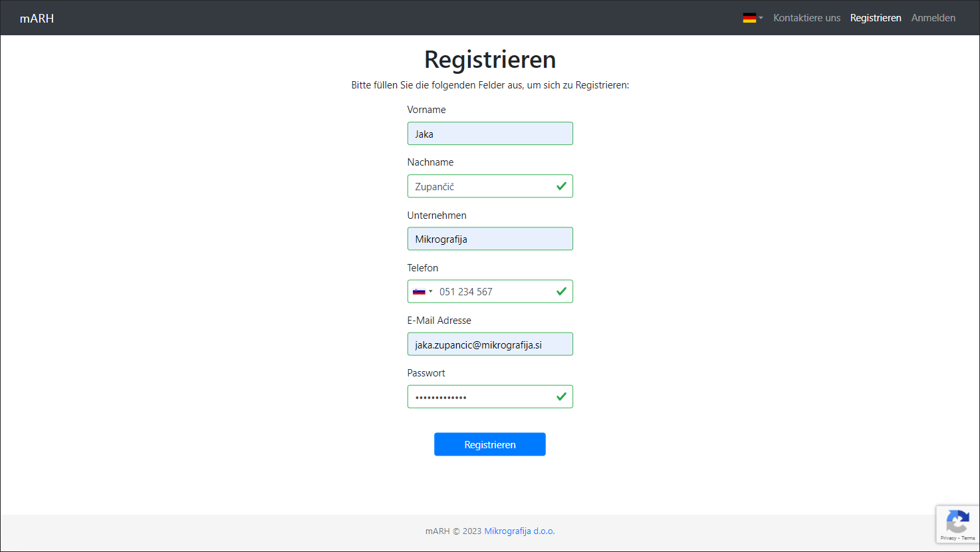Focus the E-Mail Adresse field
The width and height of the screenshot is (980, 552).
490,345
